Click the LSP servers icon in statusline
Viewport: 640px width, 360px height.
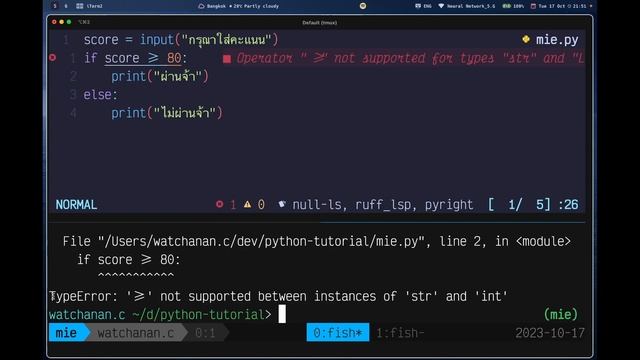[x=282, y=204]
